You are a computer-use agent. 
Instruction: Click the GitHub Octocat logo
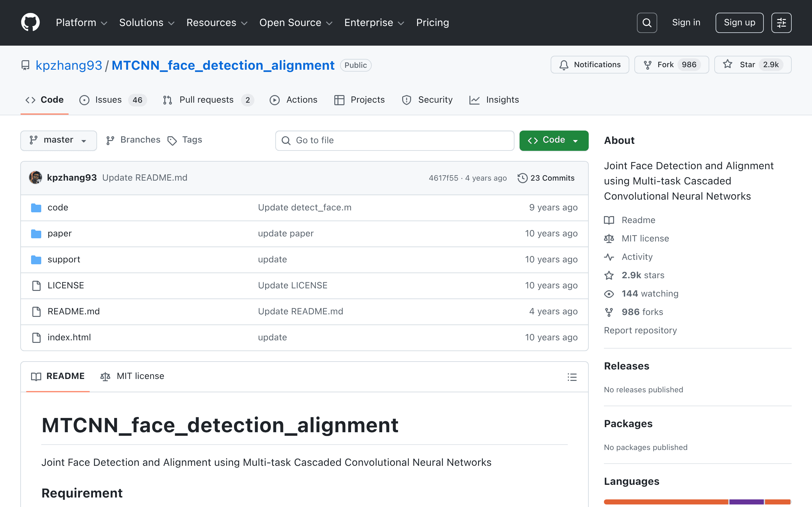[x=30, y=22]
